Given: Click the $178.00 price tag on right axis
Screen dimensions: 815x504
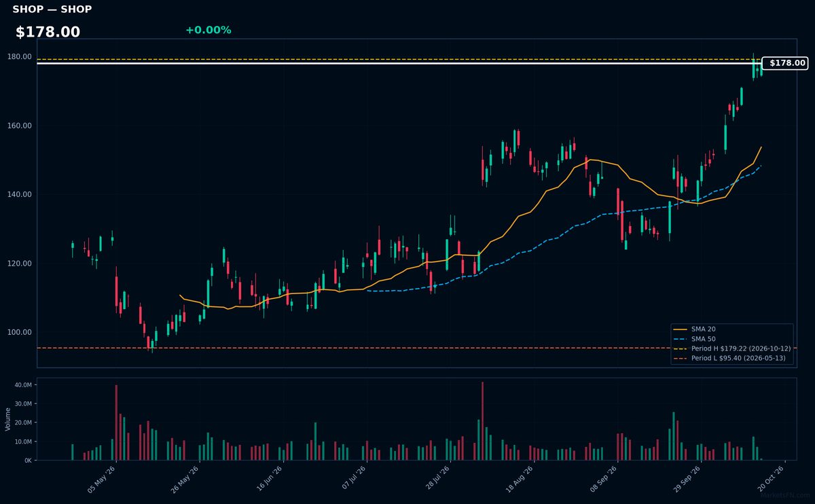Looking at the screenshot, I should 784,63.
